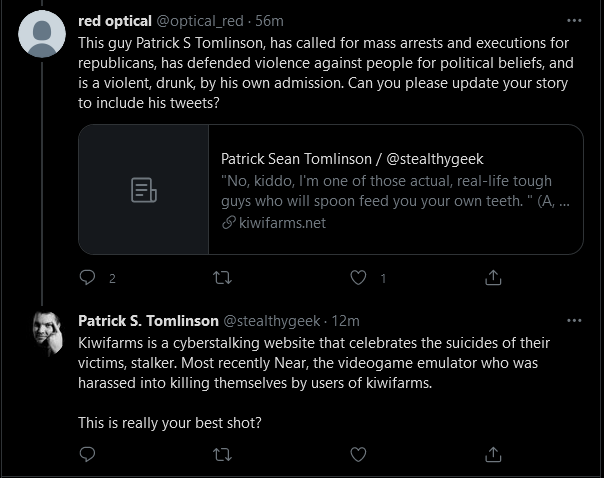The height and width of the screenshot is (478, 604).
Task: Open more options on Patrick S. Tomlinson's tweet
Action: [x=574, y=320]
